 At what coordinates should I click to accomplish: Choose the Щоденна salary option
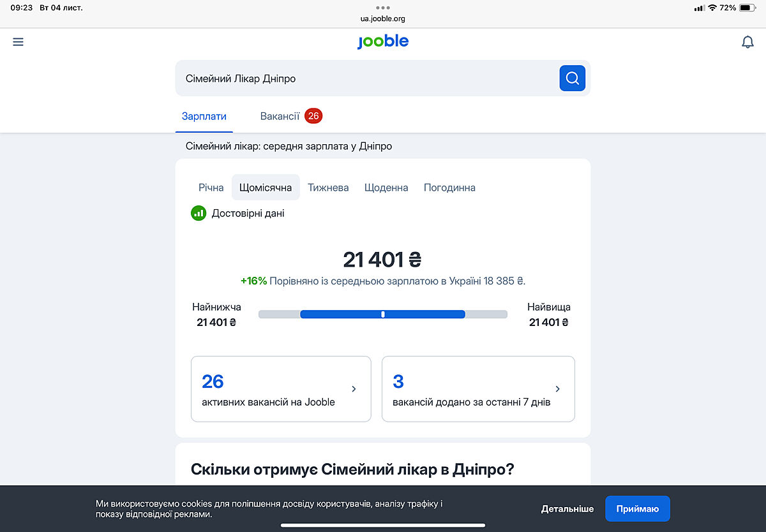[x=386, y=188]
